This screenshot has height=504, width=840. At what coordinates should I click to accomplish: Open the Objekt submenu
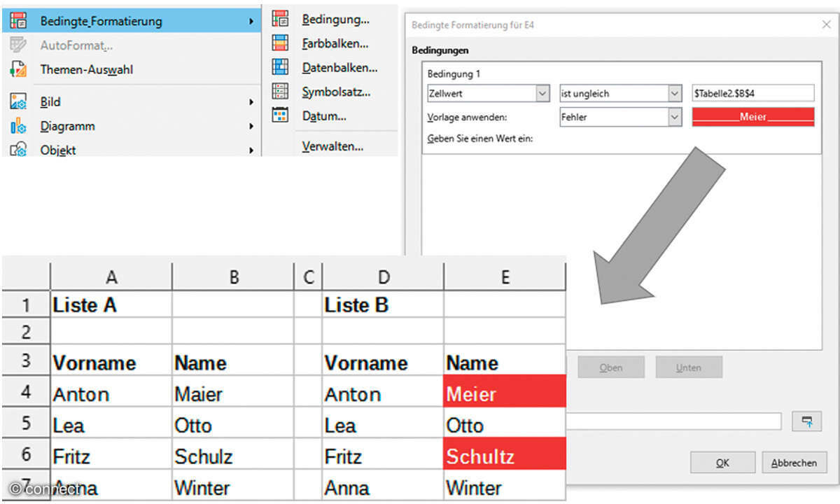131,148
